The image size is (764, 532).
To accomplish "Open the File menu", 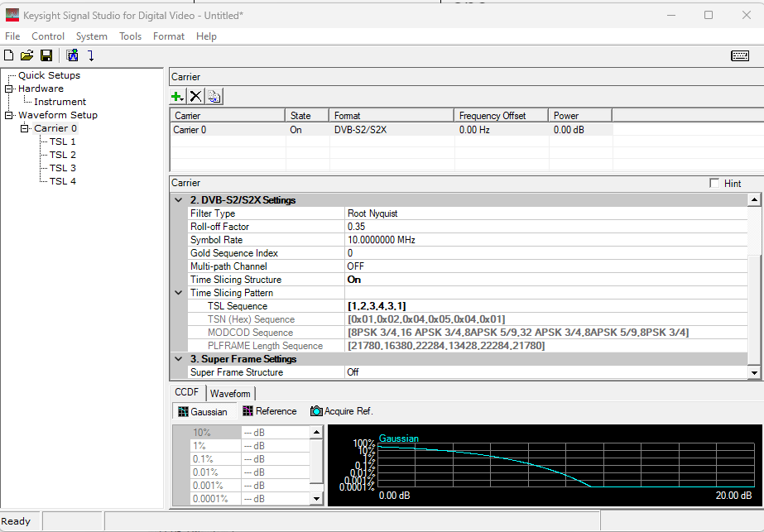I will click(x=12, y=36).
